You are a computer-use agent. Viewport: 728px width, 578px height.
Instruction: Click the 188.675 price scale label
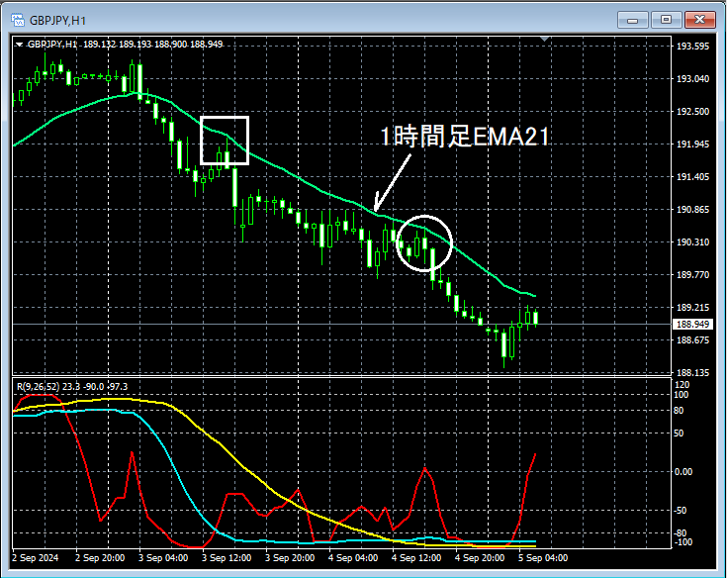(x=692, y=340)
